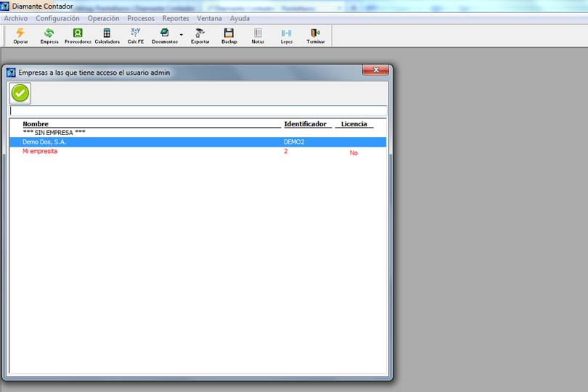The image size is (588, 392).
Task: Click the Operar lightning toolbar icon
Action: click(x=20, y=36)
